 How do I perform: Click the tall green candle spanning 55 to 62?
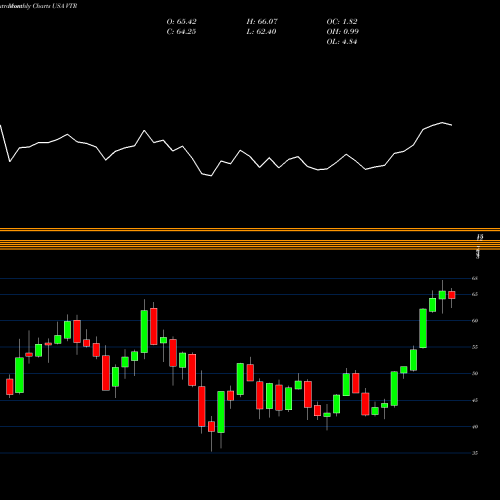click(423, 328)
